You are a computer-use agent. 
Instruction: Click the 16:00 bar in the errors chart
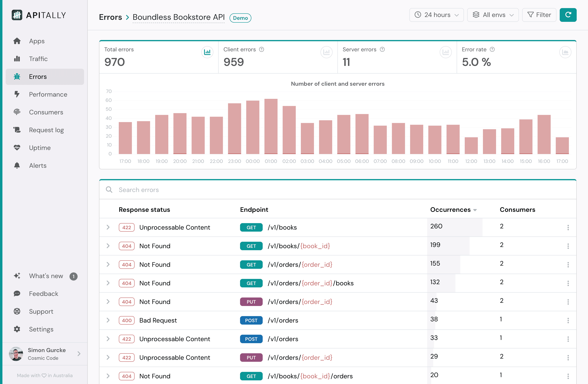pos(544,134)
